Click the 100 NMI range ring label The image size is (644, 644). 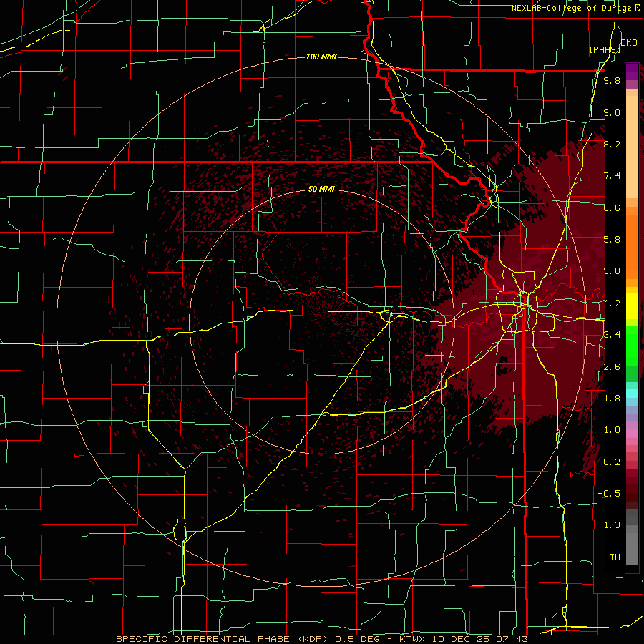point(321,57)
